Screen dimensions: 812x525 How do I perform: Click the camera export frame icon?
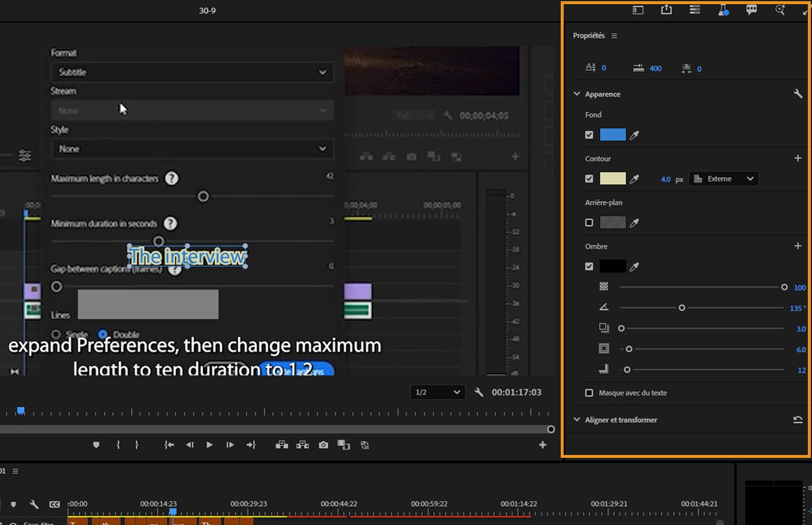324,445
